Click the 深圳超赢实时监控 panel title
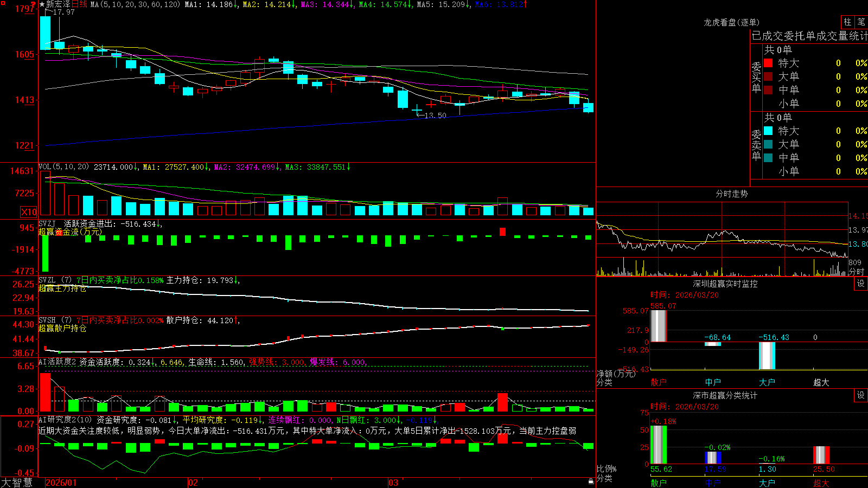Screen dimensions: 868x488 coord(725,284)
